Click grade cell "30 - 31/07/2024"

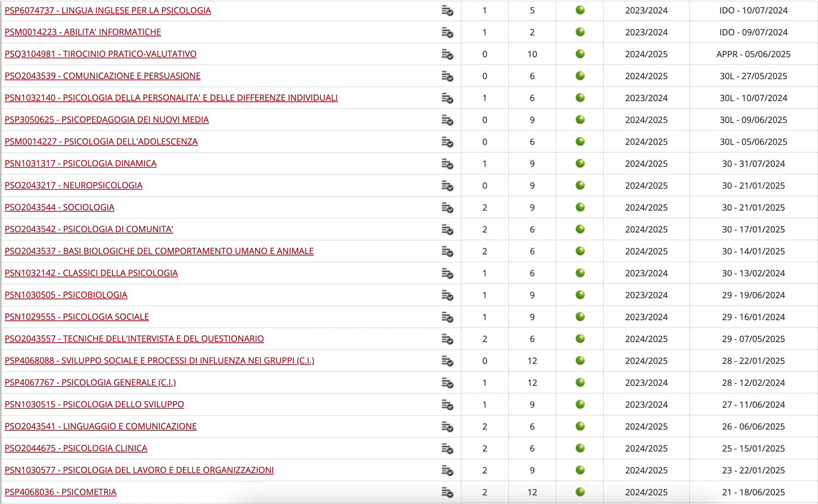click(x=754, y=164)
